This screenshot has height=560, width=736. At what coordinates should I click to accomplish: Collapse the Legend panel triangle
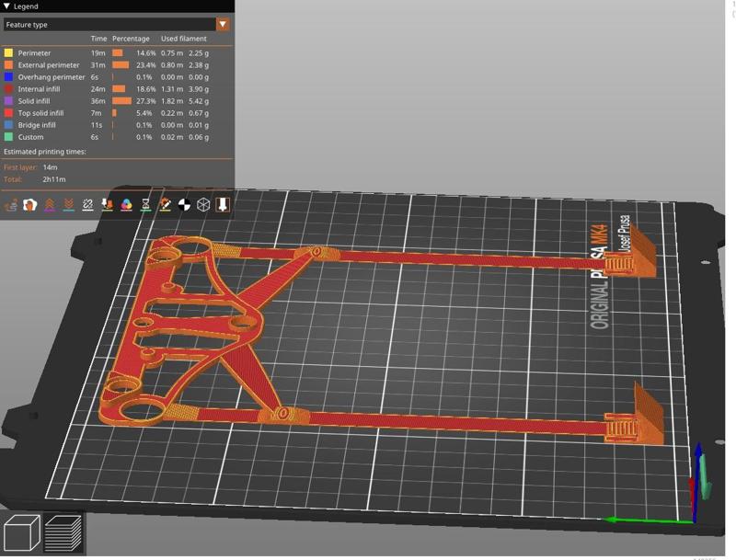click(7, 6)
